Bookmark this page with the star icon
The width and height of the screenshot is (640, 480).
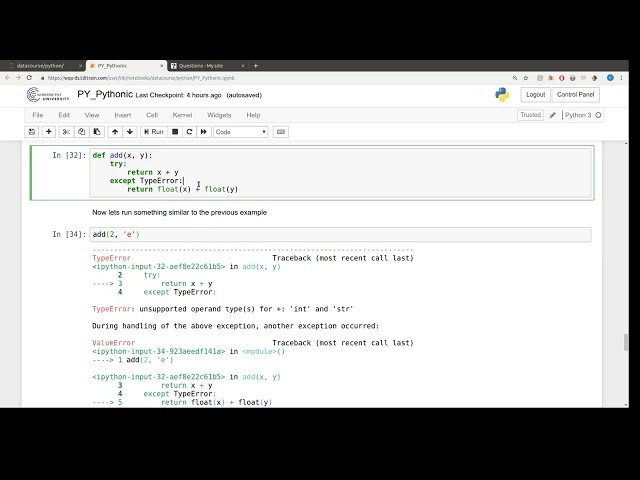526,78
